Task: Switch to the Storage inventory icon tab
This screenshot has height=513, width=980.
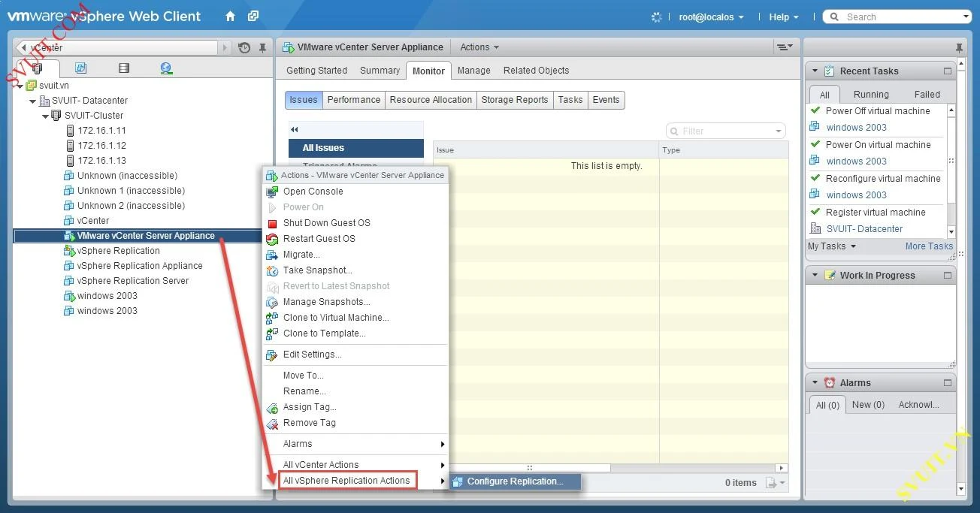Action: [124, 68]
